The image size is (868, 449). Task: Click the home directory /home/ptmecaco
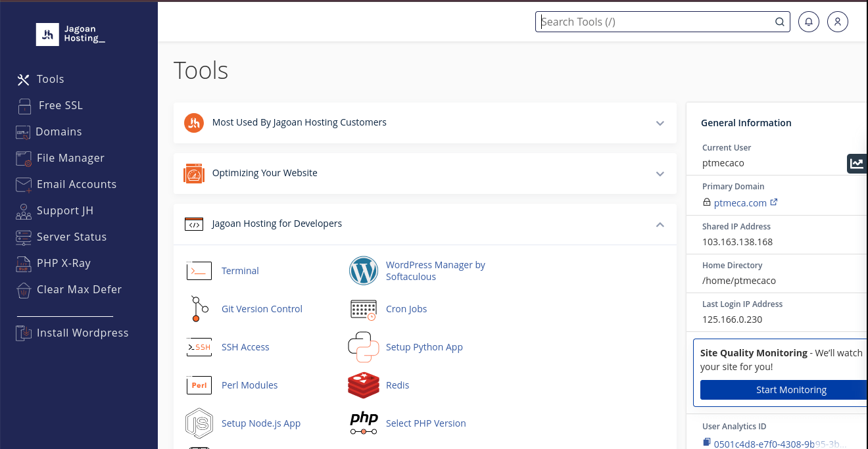[x=739, y=281]
